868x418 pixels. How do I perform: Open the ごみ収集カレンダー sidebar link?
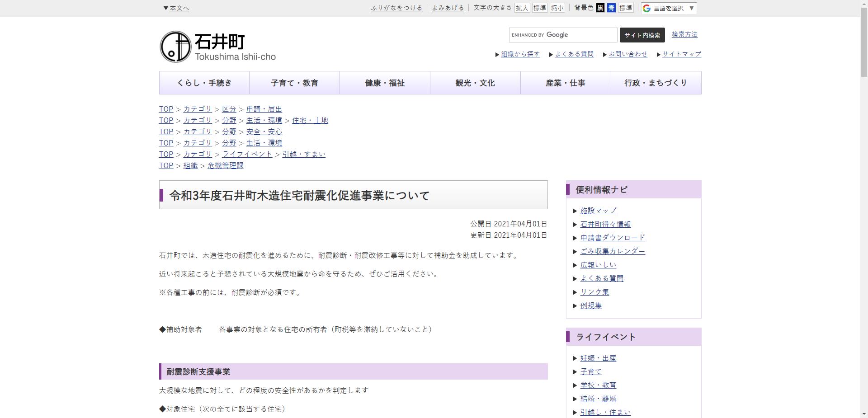coord(613,252)
